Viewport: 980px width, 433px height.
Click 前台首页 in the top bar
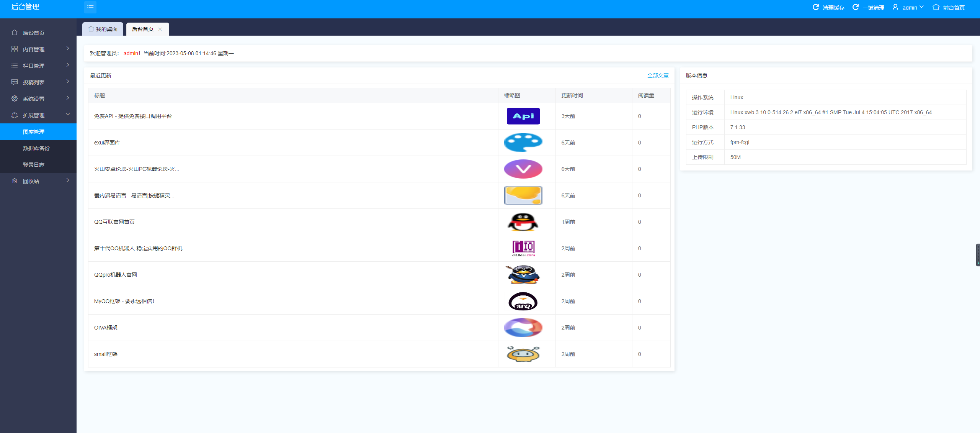[x=954, y=8]
